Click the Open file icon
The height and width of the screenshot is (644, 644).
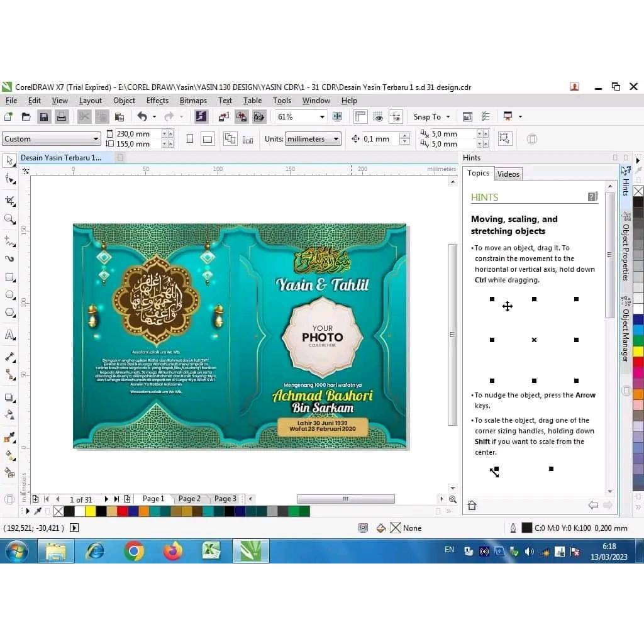26,116
